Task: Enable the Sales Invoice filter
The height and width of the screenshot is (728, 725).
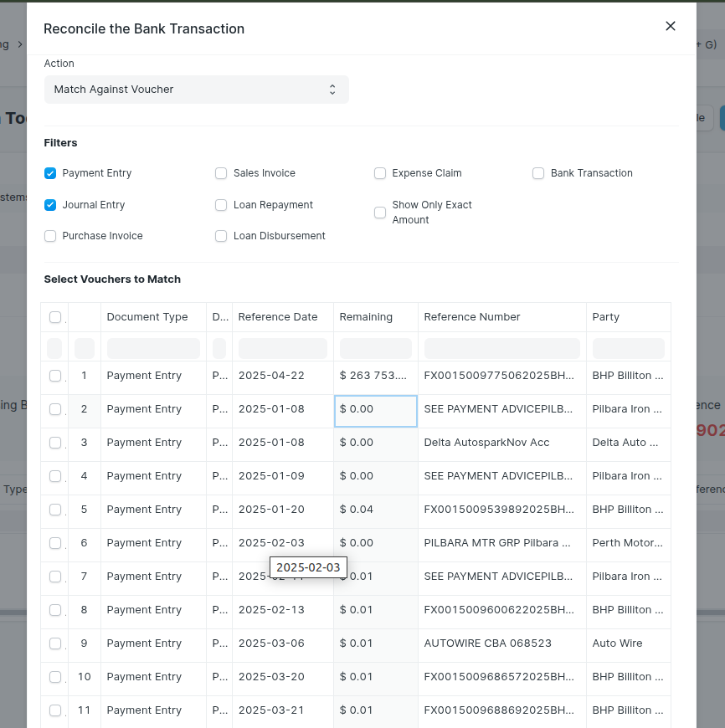Action: [x=221, y=173]
